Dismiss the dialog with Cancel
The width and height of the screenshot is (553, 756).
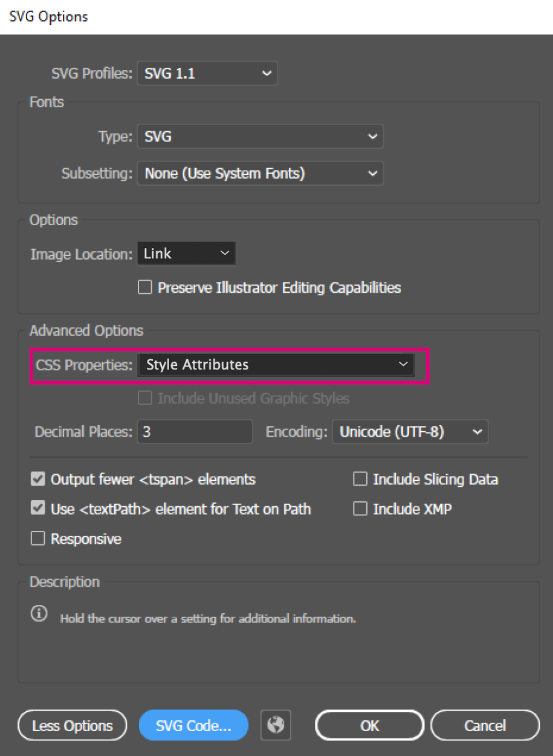[x=485, y=726]
